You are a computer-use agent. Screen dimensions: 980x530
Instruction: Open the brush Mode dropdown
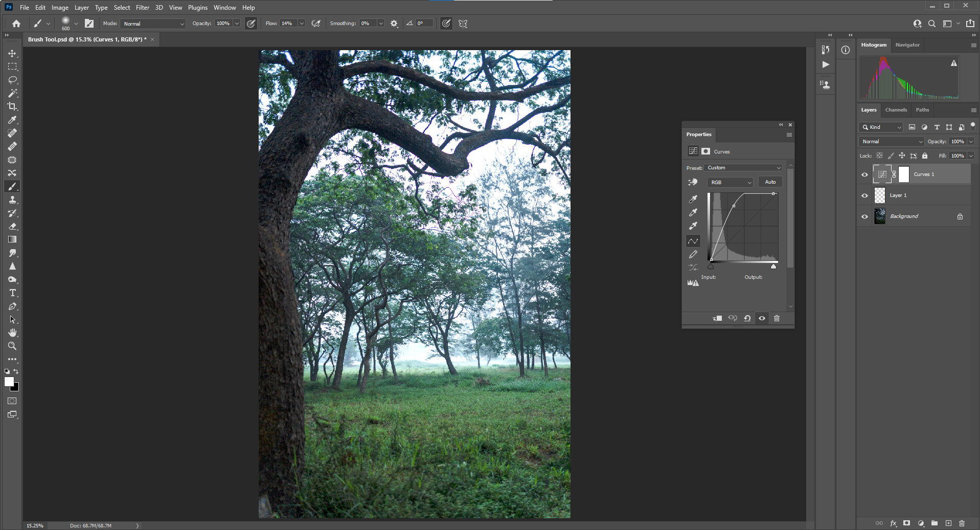[153, 24]
